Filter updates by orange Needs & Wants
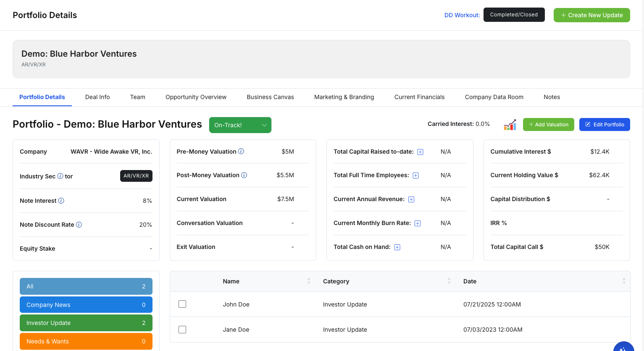 [86, 341]
